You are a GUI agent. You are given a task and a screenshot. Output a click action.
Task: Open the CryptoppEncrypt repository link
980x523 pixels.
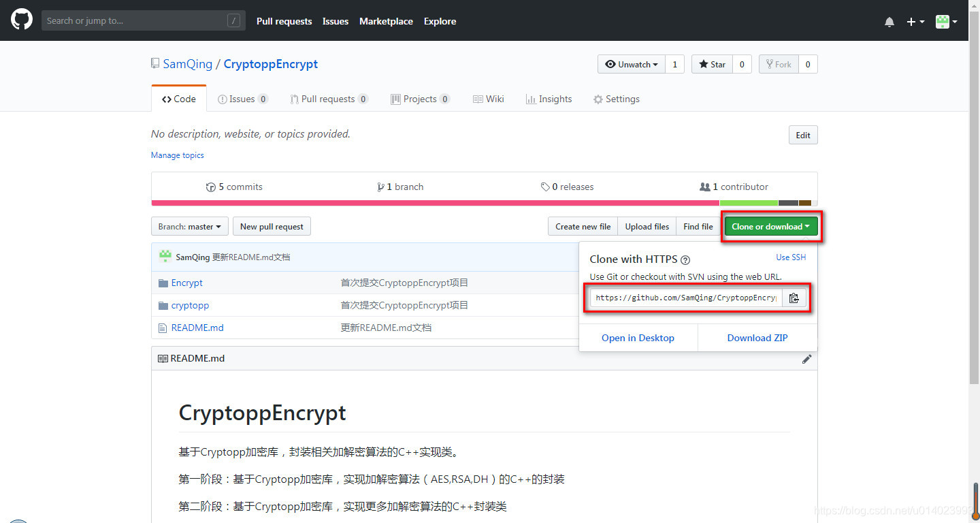271,64
